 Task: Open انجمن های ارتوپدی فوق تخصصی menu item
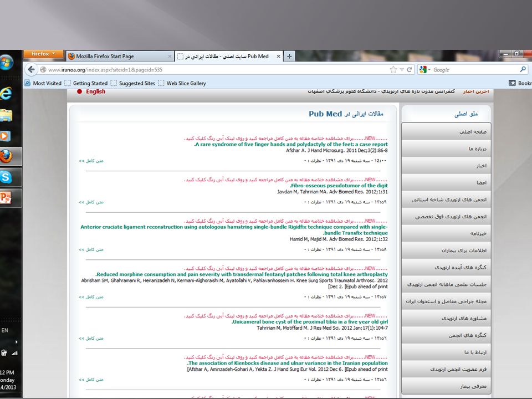tap(446, 216)
